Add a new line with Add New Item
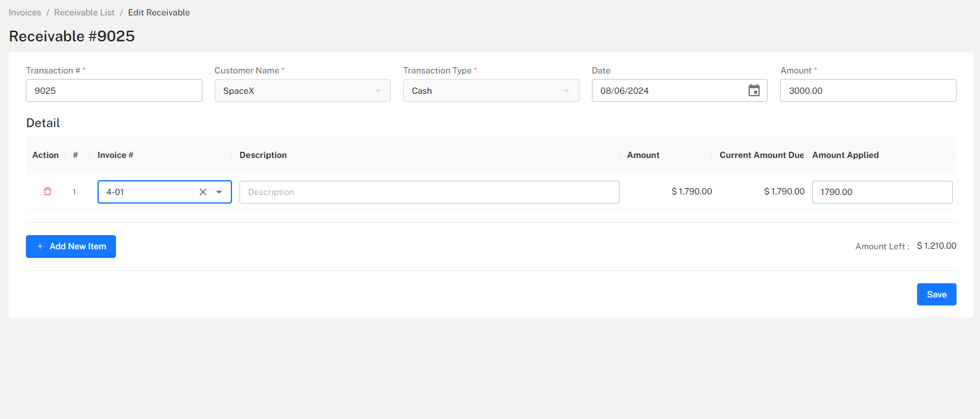This screenshot has height=419, width=980. click(71, 246)
